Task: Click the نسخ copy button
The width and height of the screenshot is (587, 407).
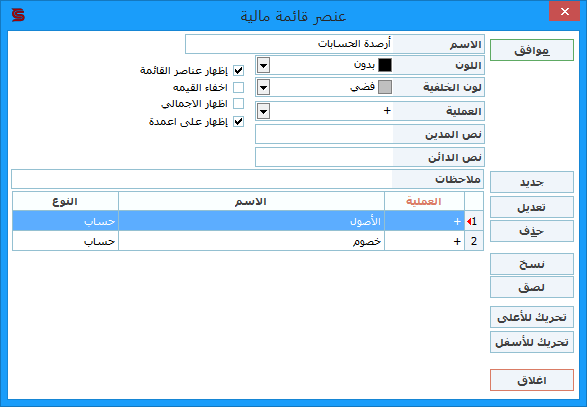Action: point(532,264)
